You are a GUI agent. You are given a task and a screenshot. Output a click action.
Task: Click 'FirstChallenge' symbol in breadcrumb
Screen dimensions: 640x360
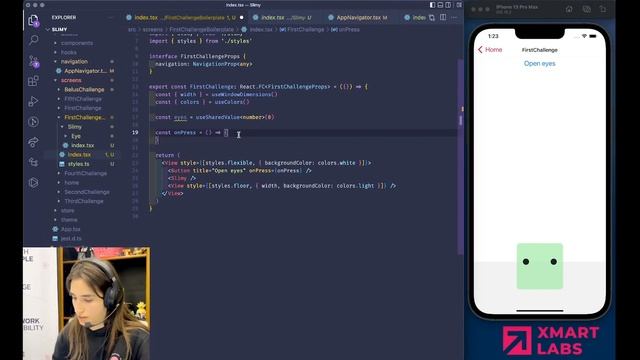[x=306, y=29]
